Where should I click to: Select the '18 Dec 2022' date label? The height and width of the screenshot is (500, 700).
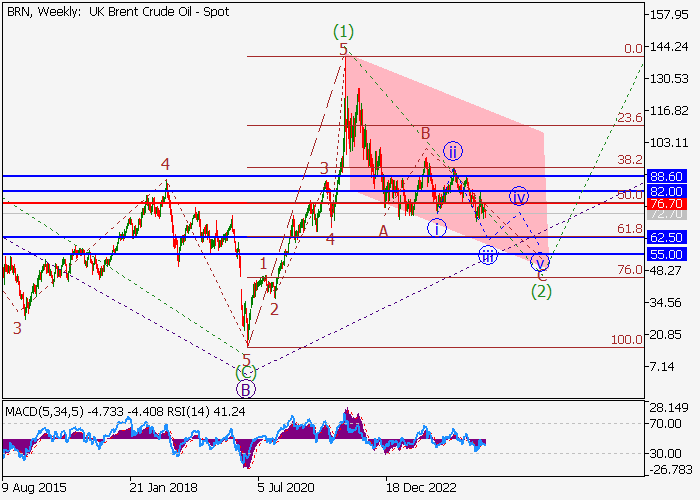click(421, 487)
